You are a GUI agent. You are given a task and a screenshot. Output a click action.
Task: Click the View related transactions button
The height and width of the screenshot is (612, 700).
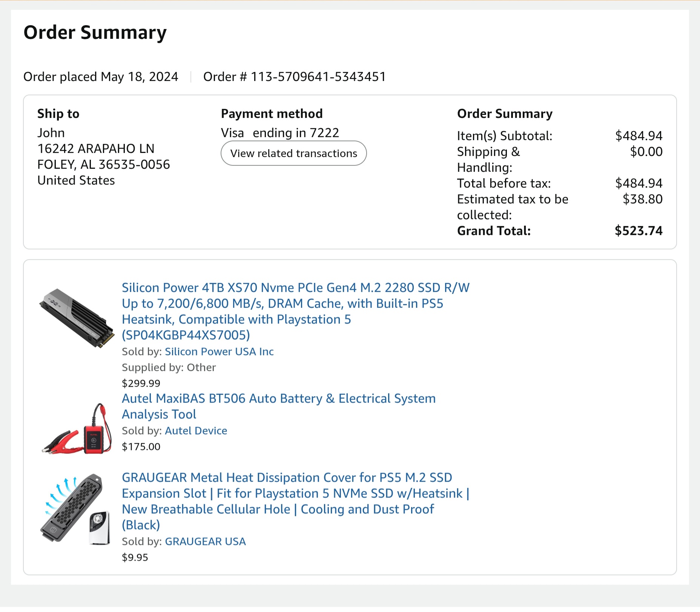[293, 153]
